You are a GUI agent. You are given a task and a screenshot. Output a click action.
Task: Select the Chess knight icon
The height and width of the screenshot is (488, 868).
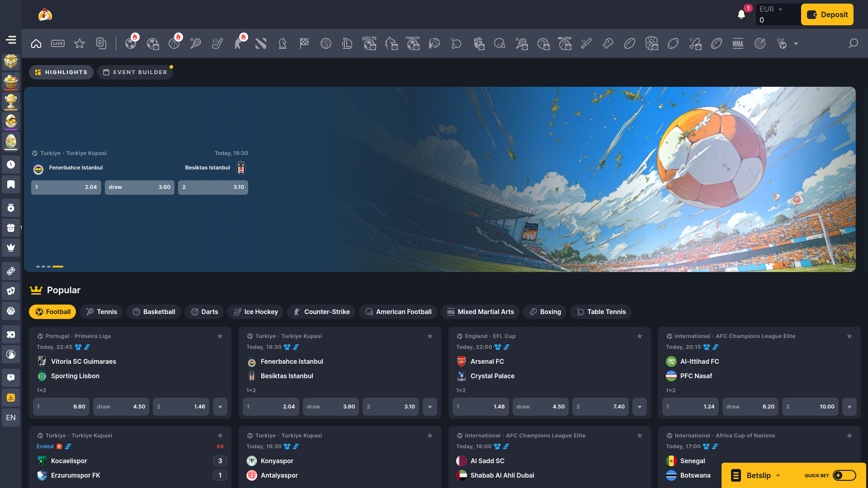coord(283,43)
